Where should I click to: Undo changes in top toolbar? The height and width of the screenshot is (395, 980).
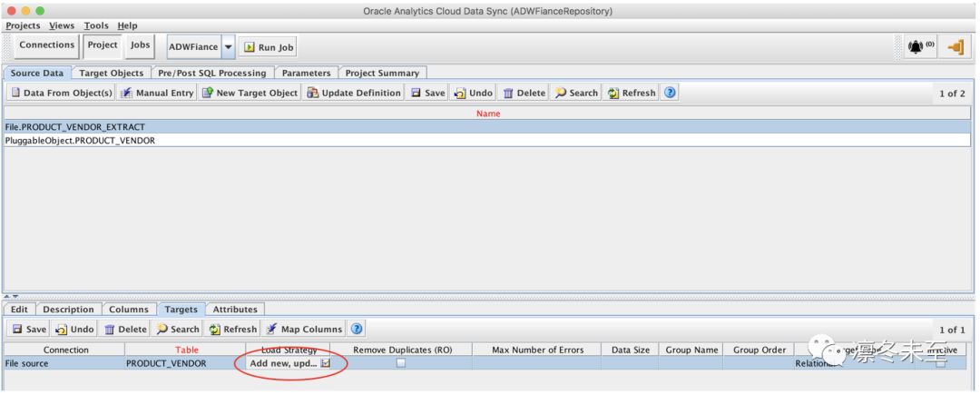474,94
